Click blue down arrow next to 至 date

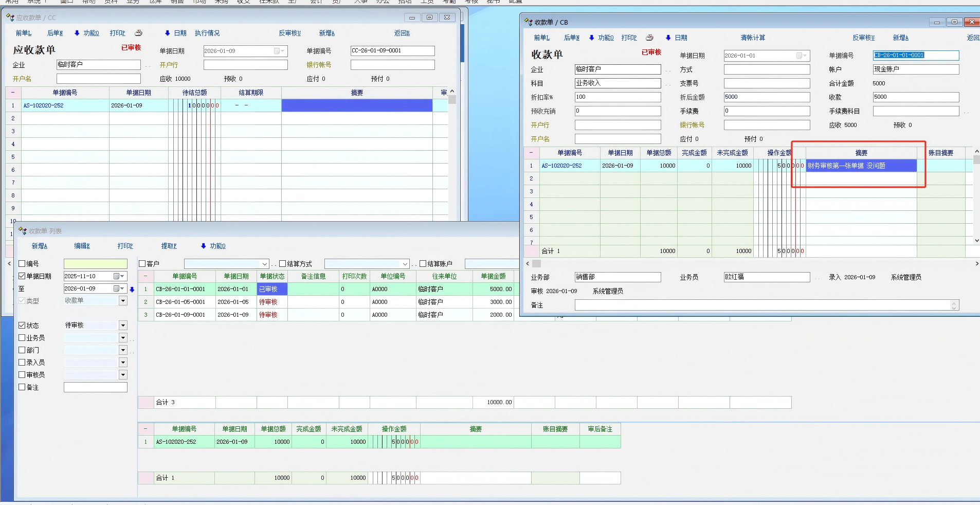click(132, 290)
